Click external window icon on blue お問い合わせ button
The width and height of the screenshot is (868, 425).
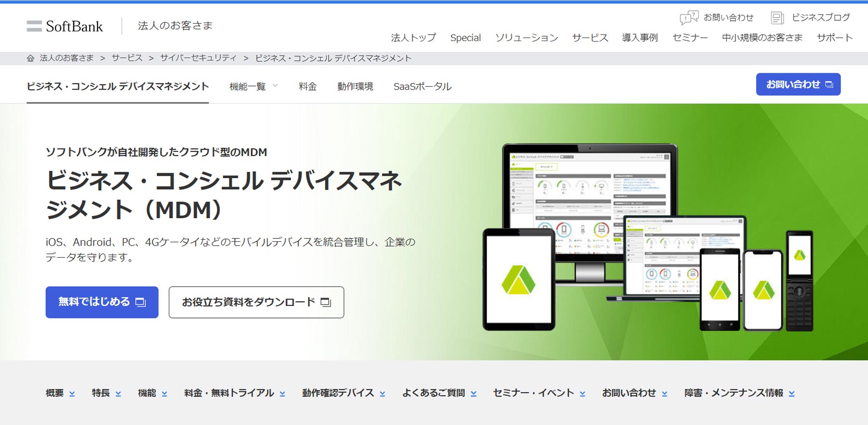pos(829,84)
